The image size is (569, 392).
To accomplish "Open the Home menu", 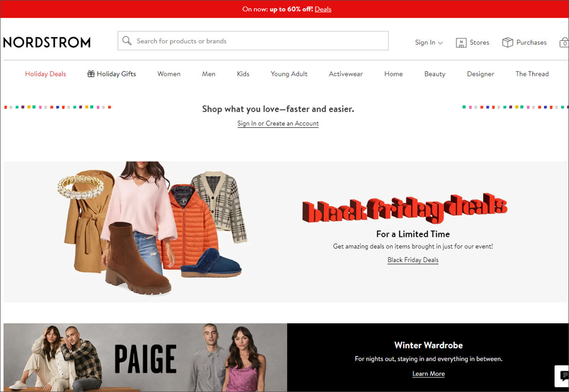I will [394, 74].
